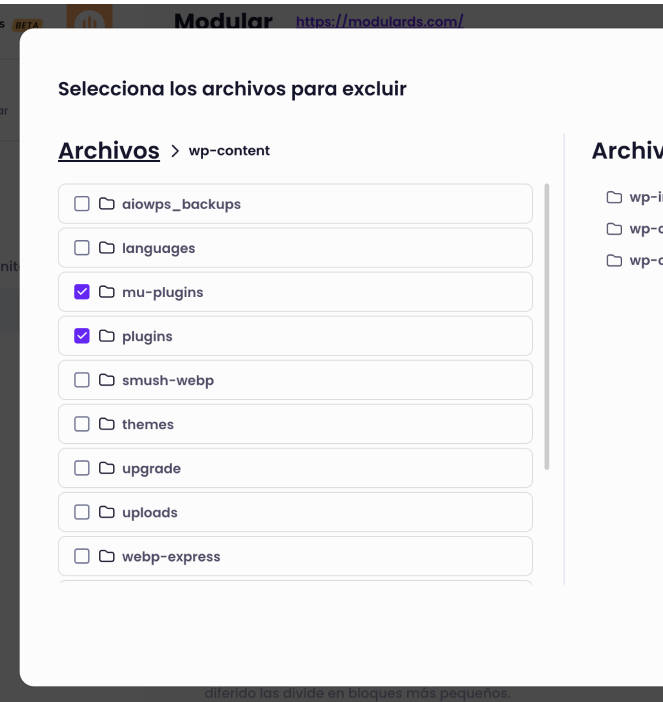Open the plugins folder name
Viewport: 663px width, 702px height.
click(147, 337)
